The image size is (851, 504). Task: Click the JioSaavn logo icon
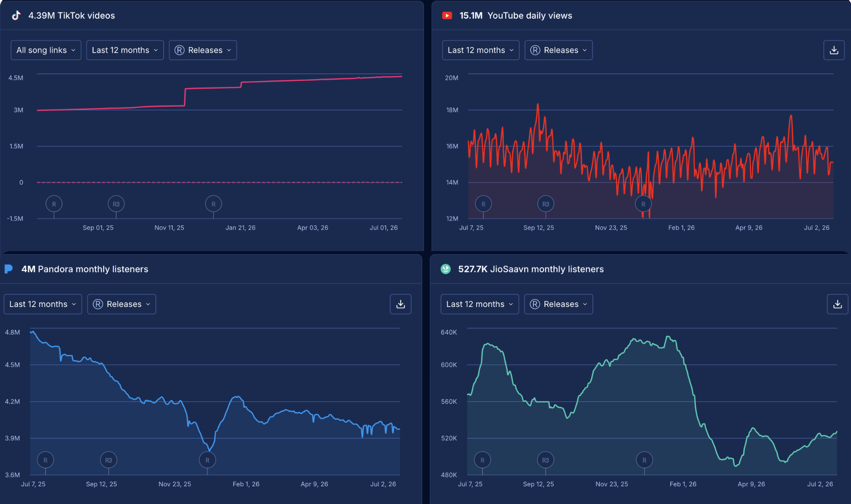(445, 269)
